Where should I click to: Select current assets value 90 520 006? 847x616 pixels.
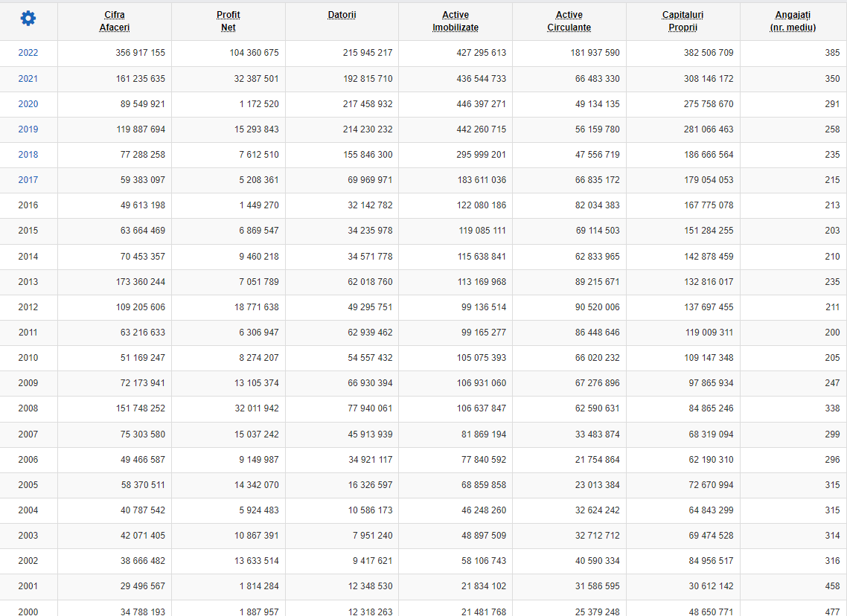pyautogui.click(x=598, y=308)
